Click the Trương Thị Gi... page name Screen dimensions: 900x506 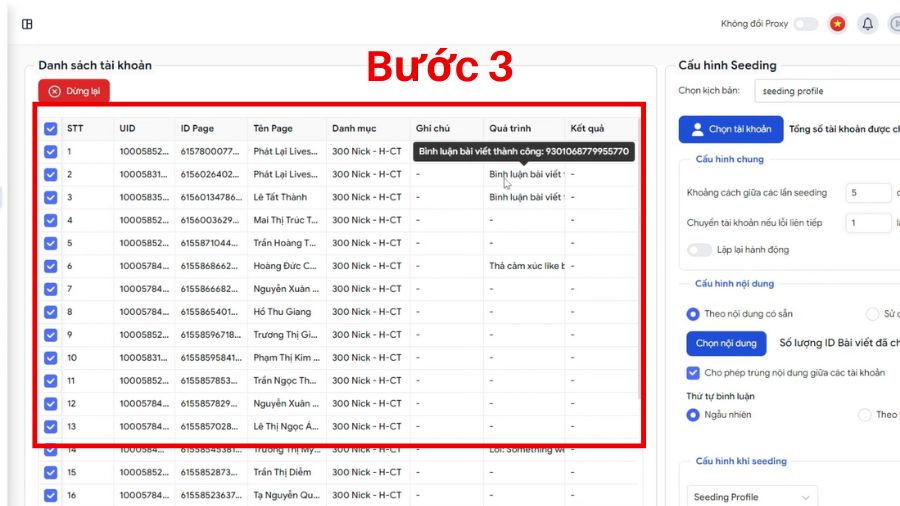pyautogui.click(x=285, y=335)
